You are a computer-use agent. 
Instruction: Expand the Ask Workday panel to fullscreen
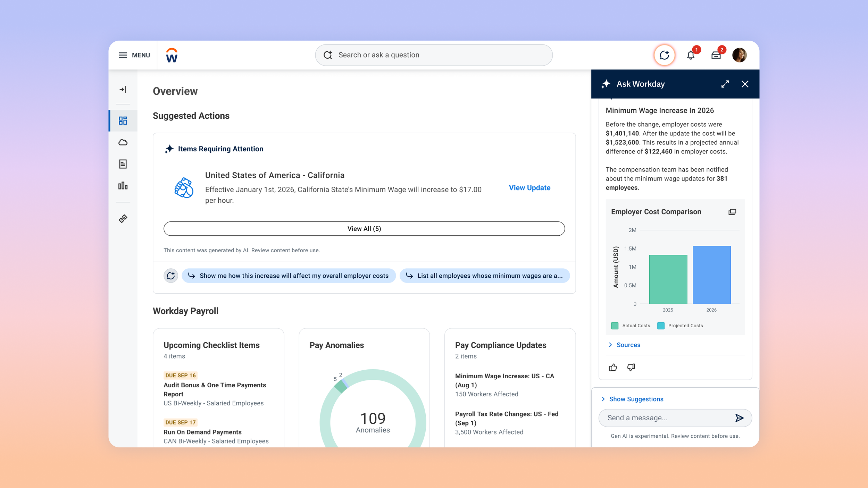coord(725,84)
